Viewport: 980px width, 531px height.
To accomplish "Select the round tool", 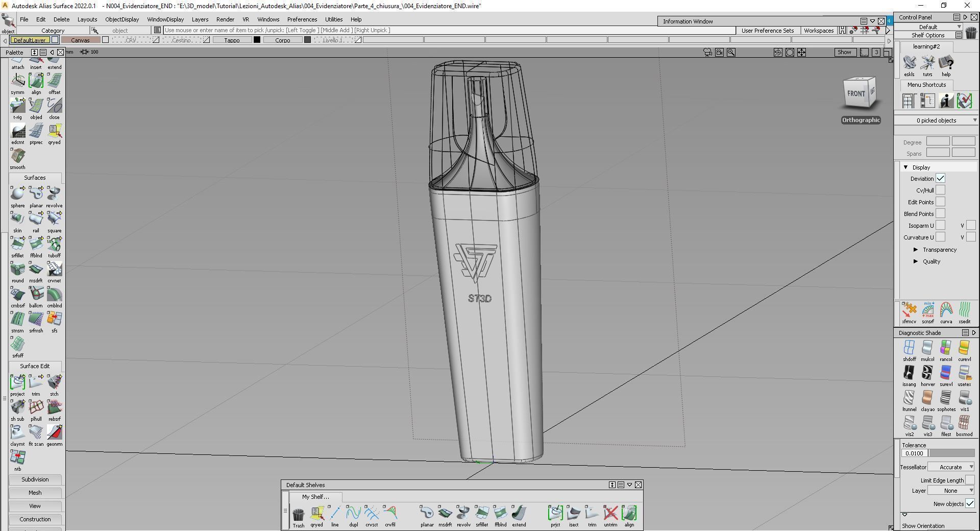I will 17,269.
